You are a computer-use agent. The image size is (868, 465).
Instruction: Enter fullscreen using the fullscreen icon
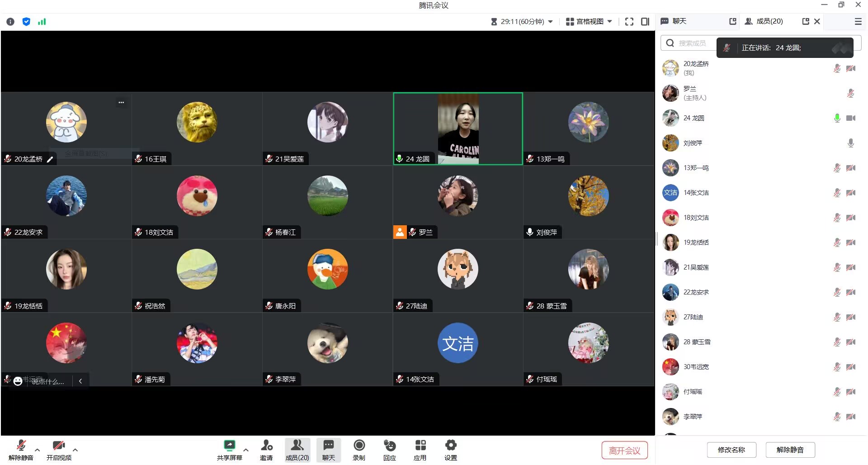(629, 22)
